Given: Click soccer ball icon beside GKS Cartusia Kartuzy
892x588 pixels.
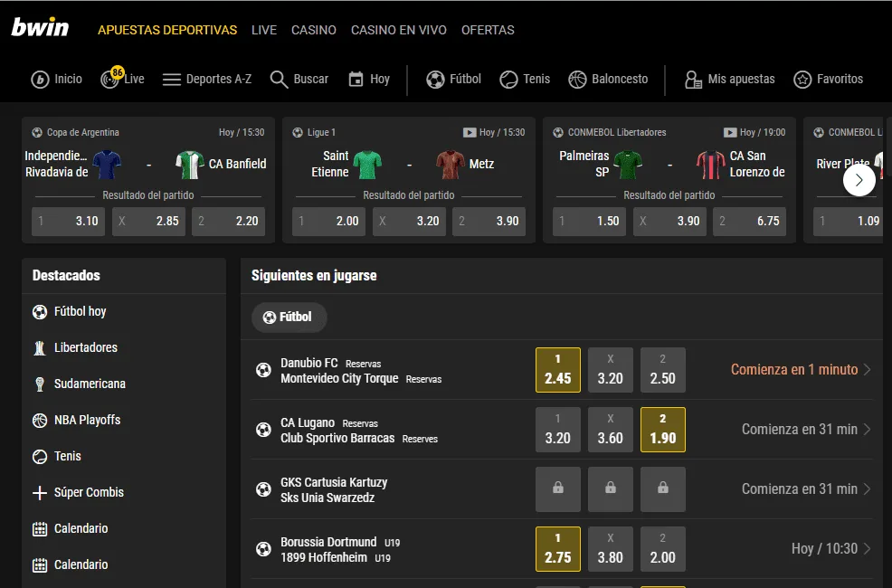Looking at the screenshot, I should [263, 489].
